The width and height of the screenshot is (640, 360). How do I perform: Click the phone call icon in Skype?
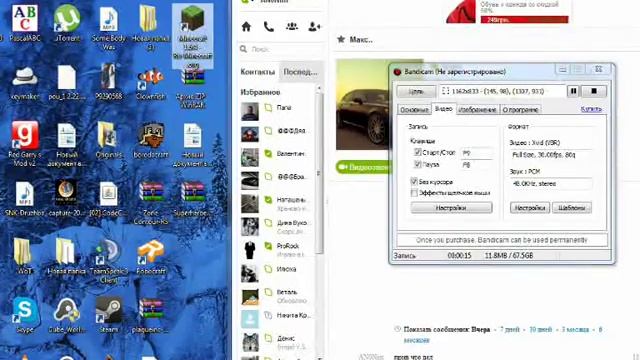[269, 27]
